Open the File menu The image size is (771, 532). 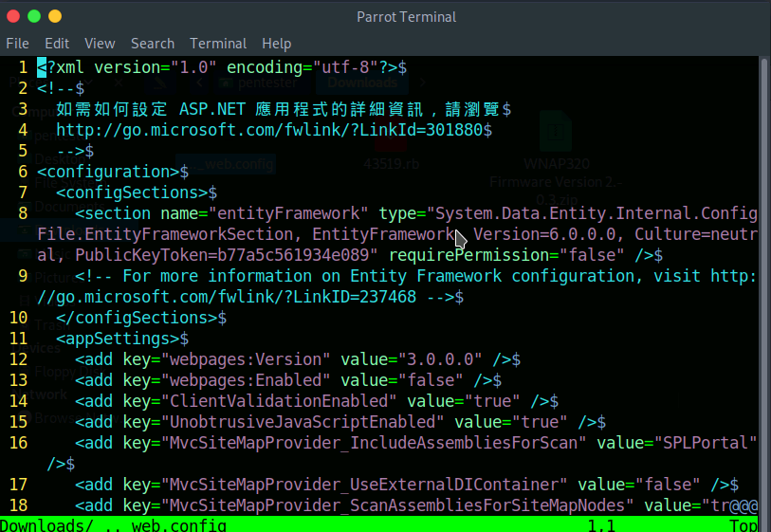[x=17, y=44]
